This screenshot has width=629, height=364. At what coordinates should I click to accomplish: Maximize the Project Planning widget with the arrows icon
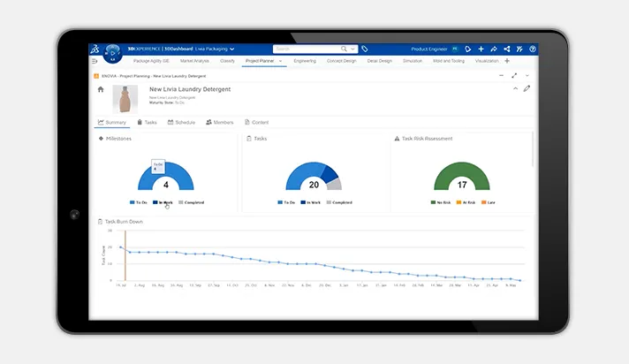pos(514,75)
